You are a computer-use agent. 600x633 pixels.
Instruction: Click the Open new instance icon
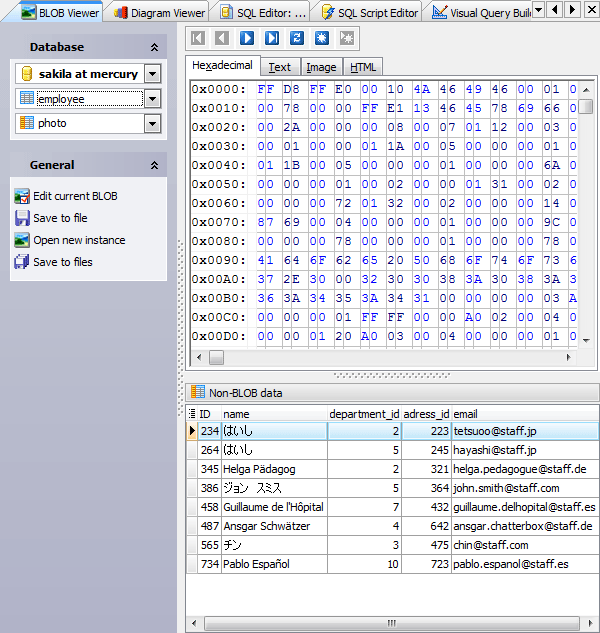pos(22,240)
